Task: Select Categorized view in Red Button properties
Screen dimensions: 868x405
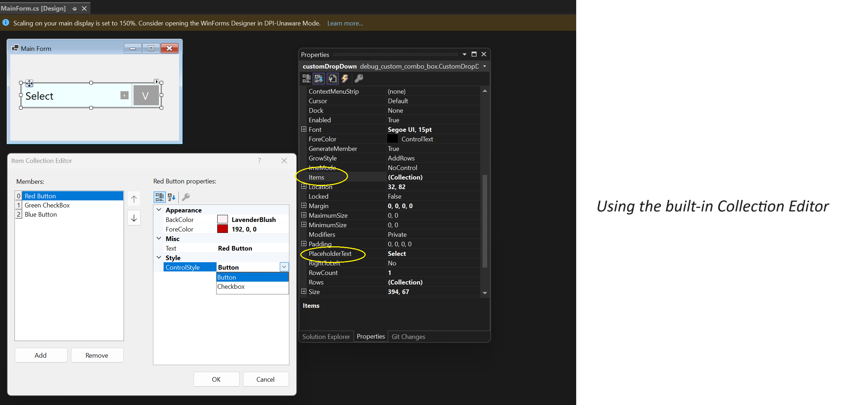Action: 159,197
